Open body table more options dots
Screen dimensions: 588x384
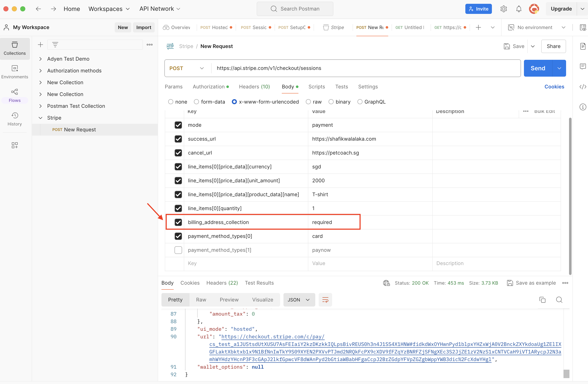click(525, 111)
